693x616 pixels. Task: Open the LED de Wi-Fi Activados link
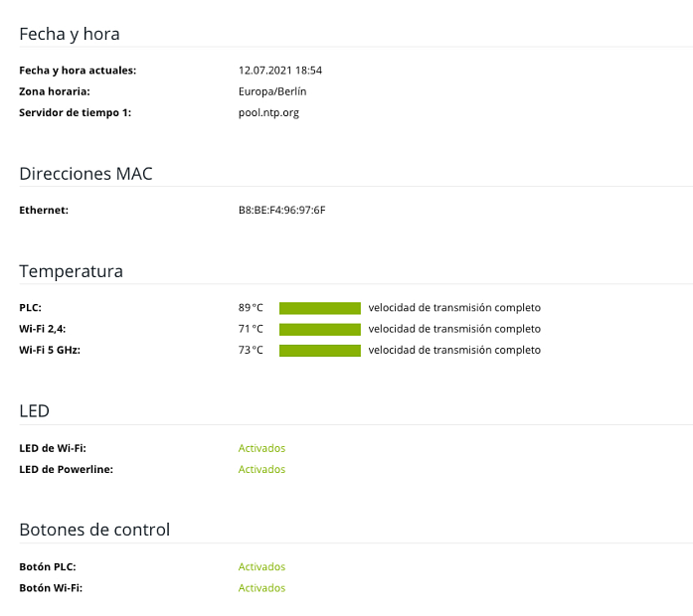(x=261, y=448)
